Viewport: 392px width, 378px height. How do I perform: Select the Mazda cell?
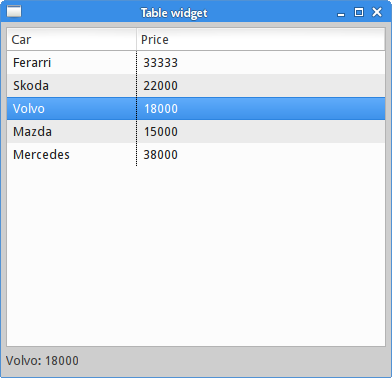coord(72,132)
